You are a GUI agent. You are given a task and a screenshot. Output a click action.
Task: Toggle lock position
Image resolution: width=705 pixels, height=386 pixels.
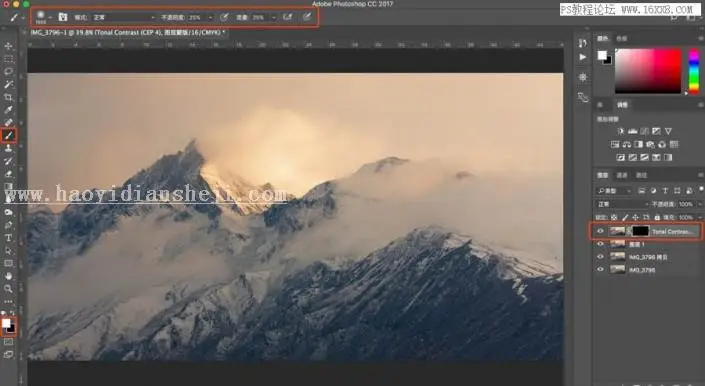coord(635,217)
